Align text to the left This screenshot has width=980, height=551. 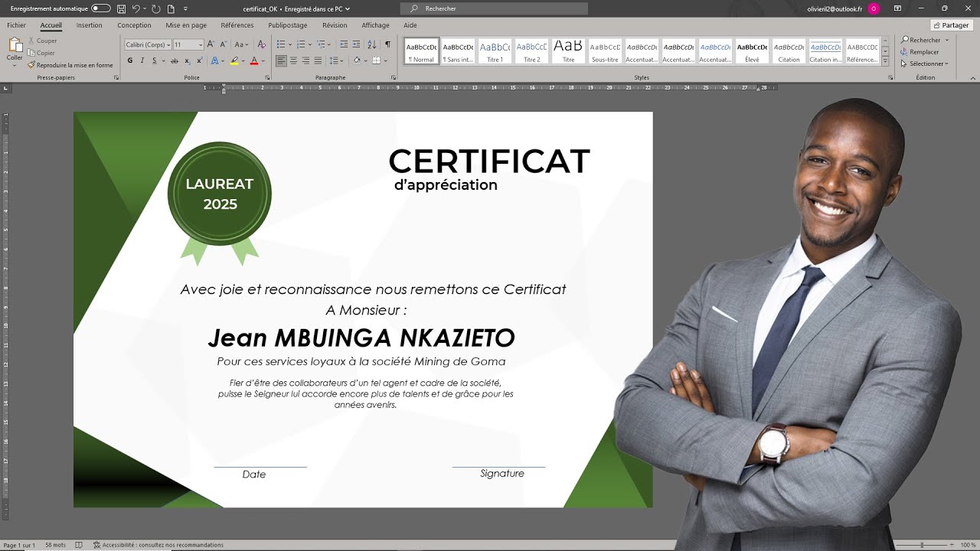281,60
